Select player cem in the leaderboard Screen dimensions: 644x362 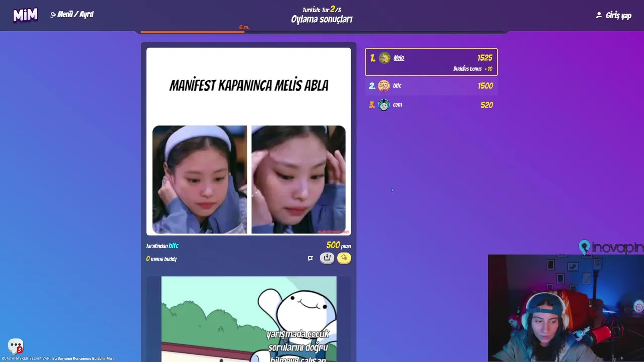coord(431,105)
